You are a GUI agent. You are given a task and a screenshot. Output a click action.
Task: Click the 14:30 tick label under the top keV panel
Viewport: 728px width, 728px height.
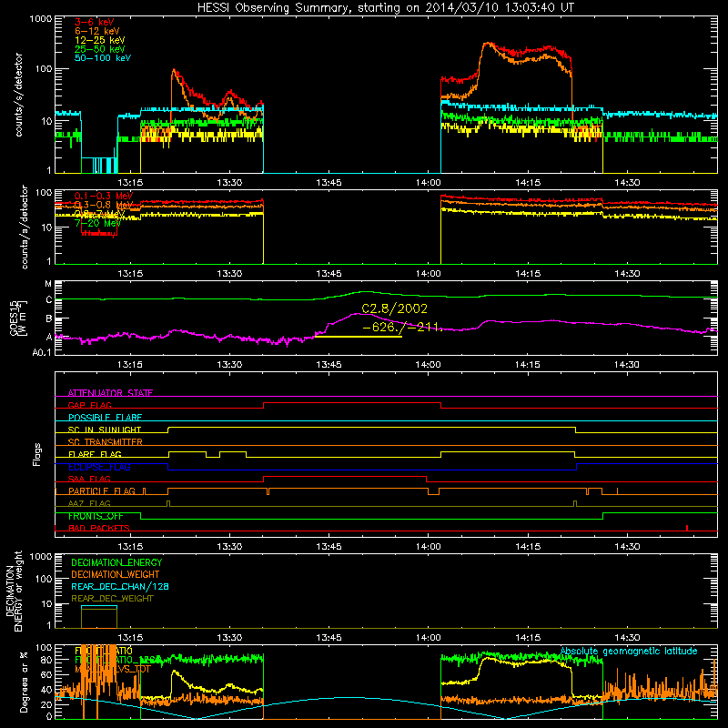click(x=627, y=183)
